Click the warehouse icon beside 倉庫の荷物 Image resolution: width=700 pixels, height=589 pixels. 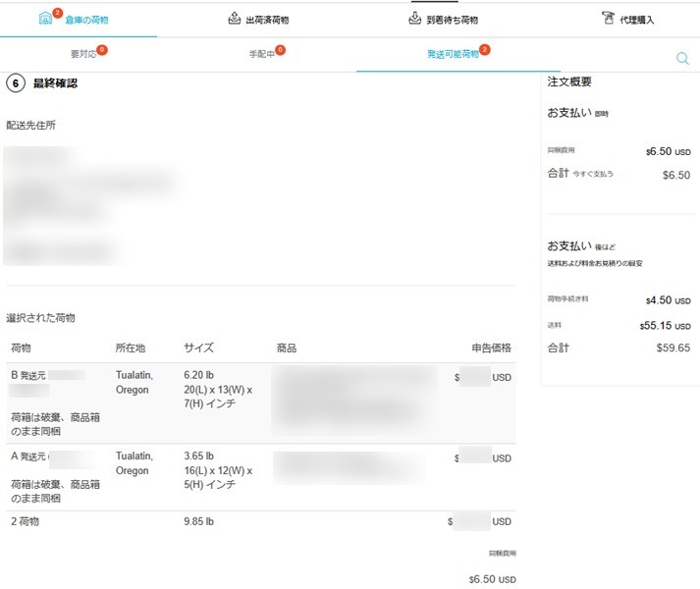45,19
